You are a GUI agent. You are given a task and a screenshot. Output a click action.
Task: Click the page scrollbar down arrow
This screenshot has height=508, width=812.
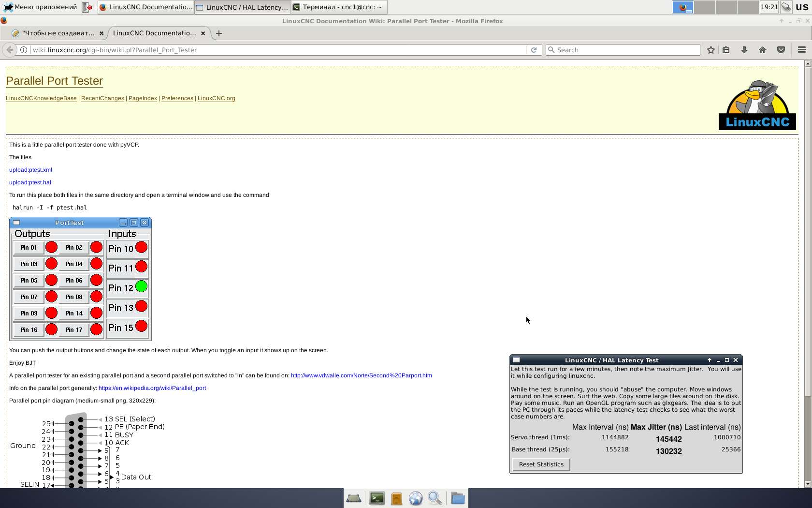[808, 484]
